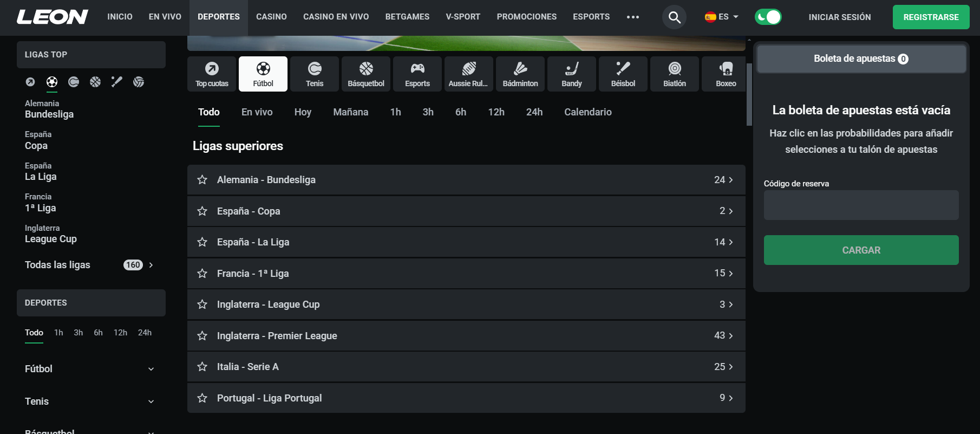The image size is (980, 434).
Task: Switch to the Hoy filter tab
Action: [x=303, y=112]
